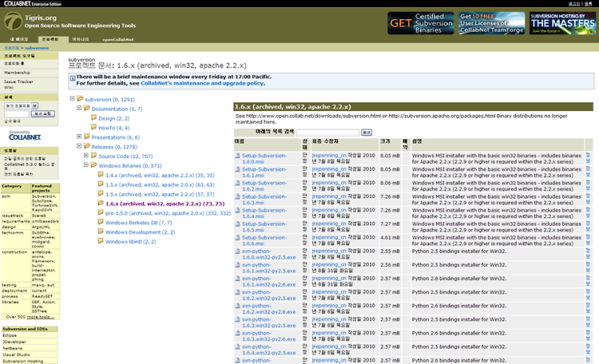Viewport: 599px width, 364px height.
Task: Select the highlighted second top navigation tab
Action: [53, 39]
